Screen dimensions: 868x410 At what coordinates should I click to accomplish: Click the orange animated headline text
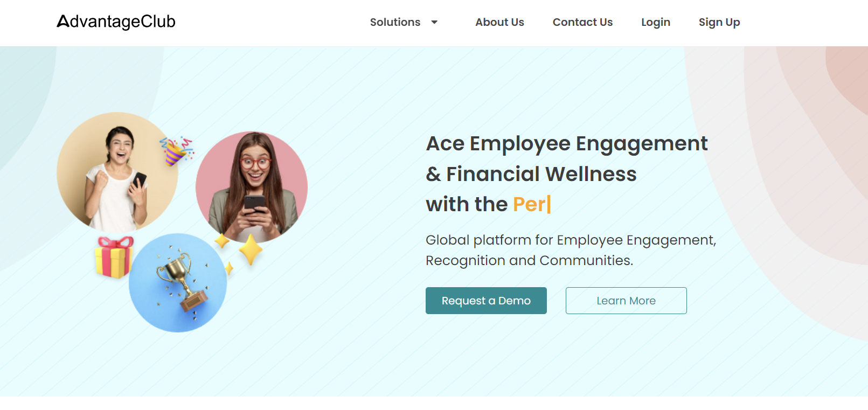529,205
